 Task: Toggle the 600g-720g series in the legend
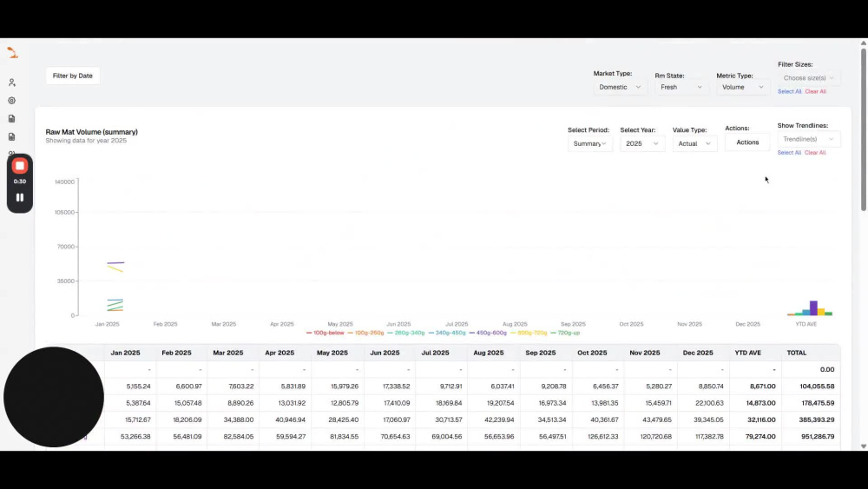(529, 333)
